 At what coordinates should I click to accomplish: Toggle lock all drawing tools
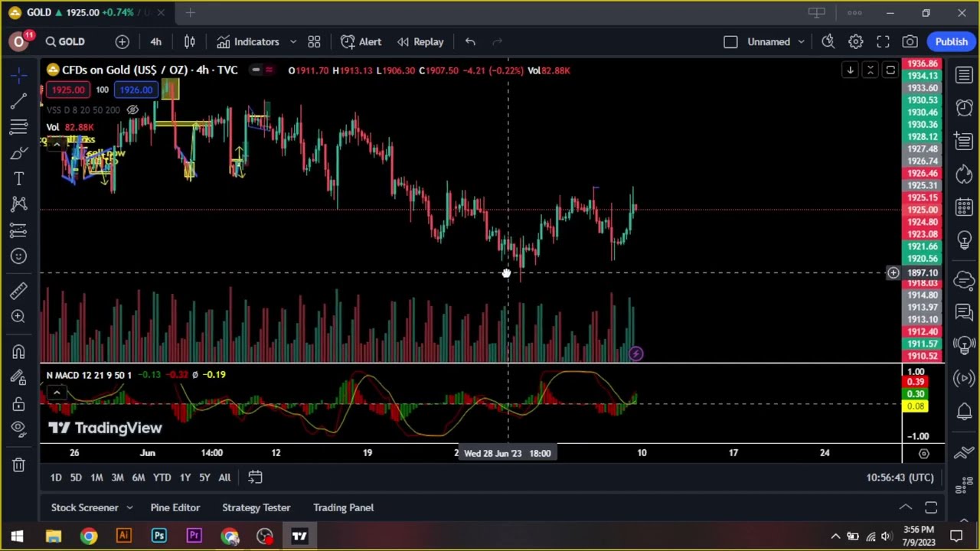(19, 403)
